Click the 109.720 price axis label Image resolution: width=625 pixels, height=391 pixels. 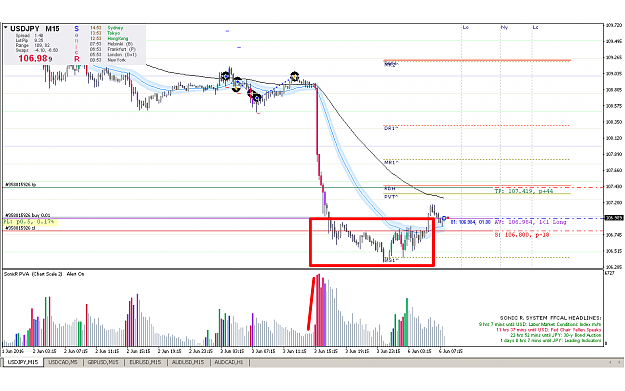pyautogui.click(x=614, y=25)
